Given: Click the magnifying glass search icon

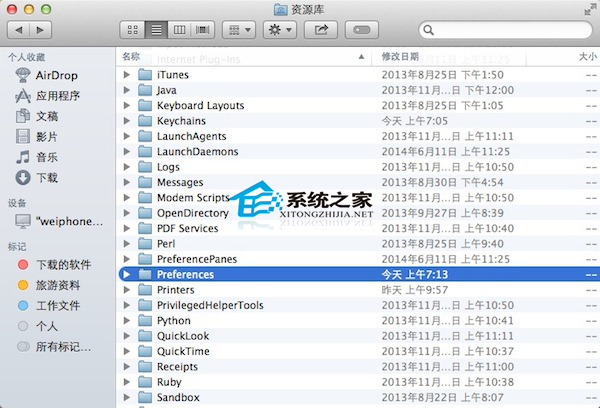Looking at the screenshot, I should [429, 30].
